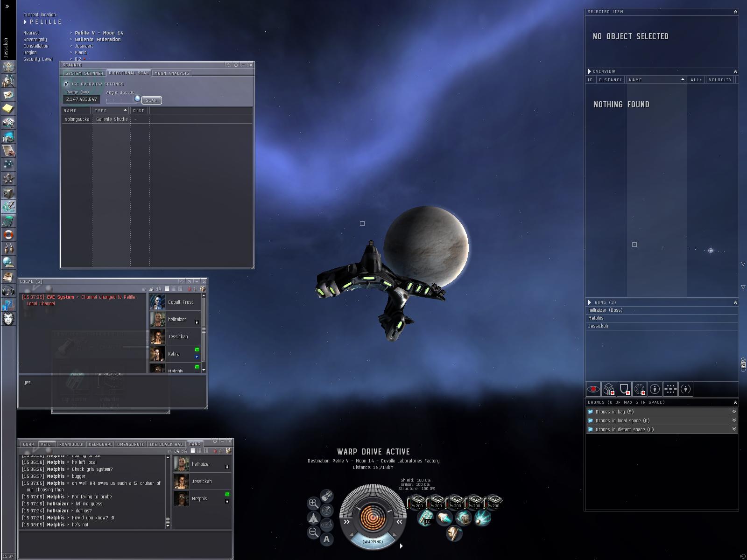
Task: Click the cube with red cross overview icon
Action: pos(609,389)
